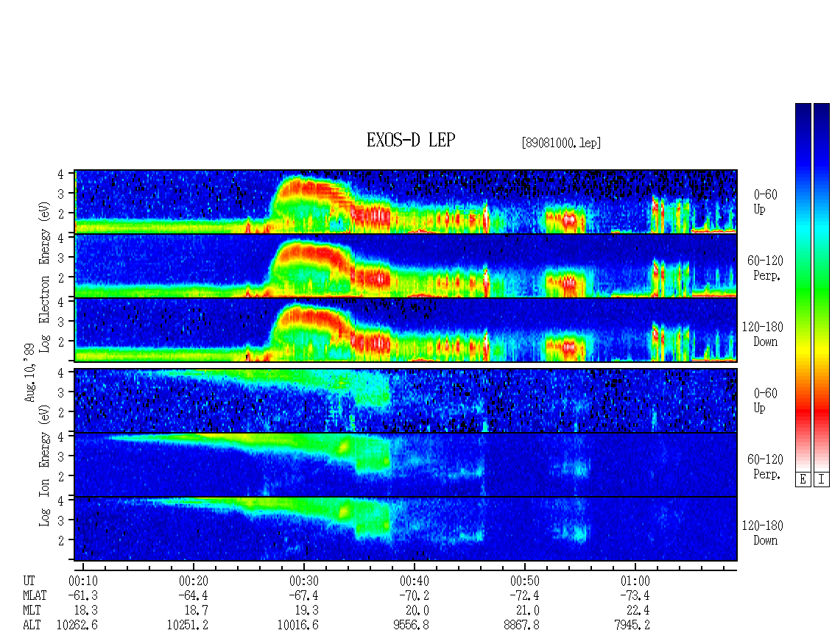Click the ALT value 10251.2
This screenshot has height=644, width=832.
tap(187, 626)
